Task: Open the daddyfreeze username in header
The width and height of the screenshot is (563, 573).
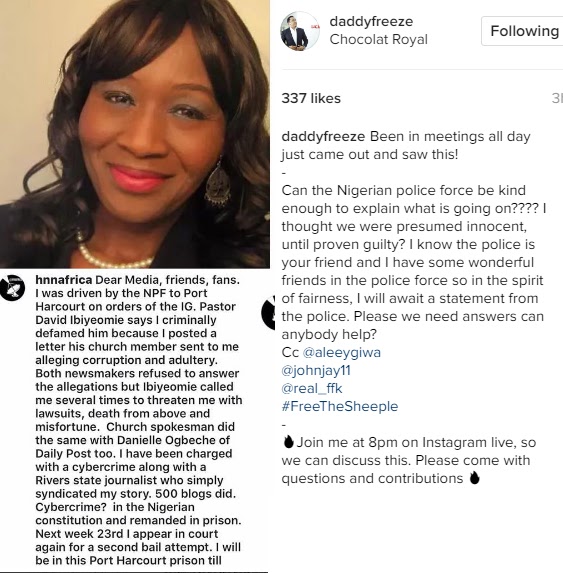Action: coord(371,21)
